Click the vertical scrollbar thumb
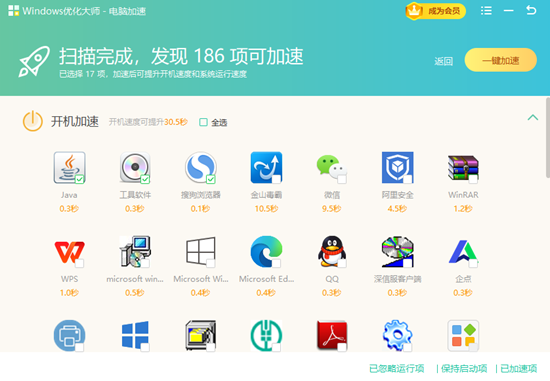 [548, 137]
